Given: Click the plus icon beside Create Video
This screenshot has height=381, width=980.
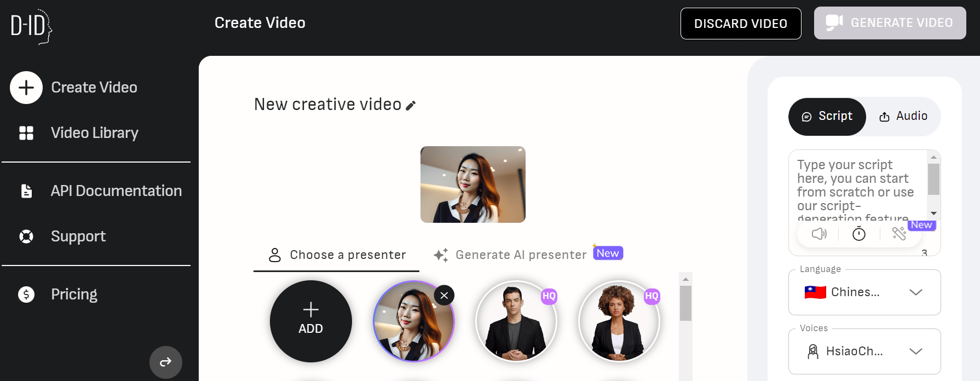Looking at the screenshot, I should (26, 88).
